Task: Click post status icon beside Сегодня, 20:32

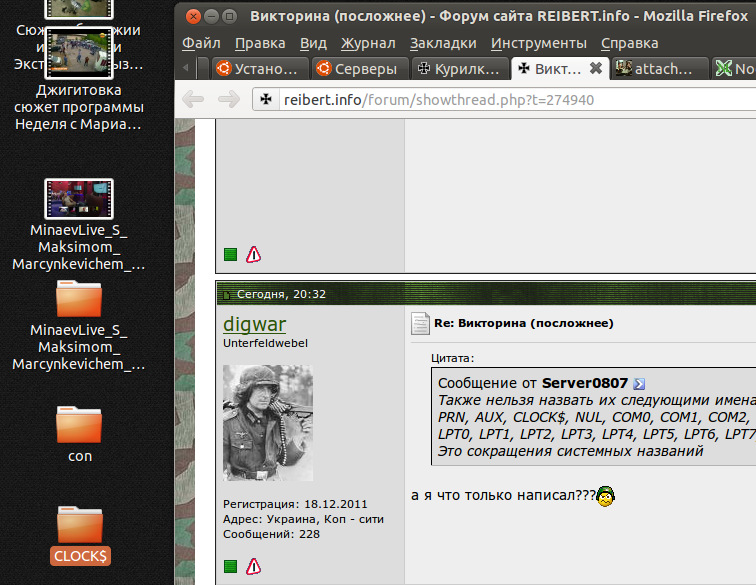Action: point(226,295)
